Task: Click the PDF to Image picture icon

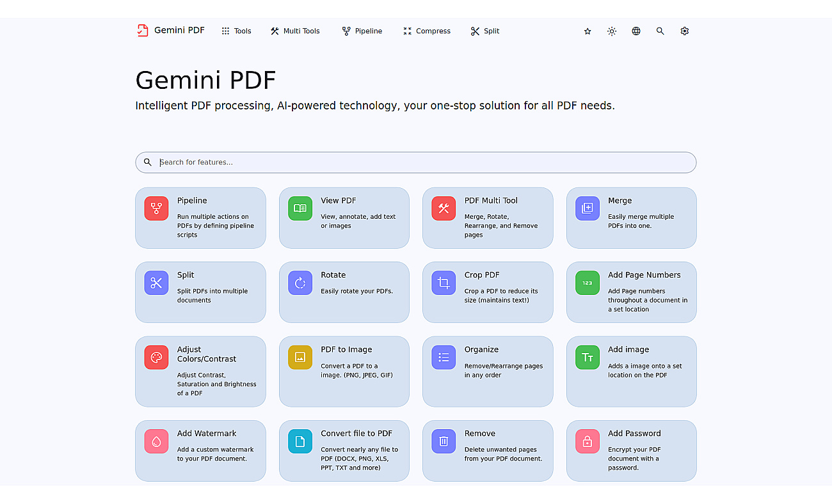Action: [x=300, y=358]
